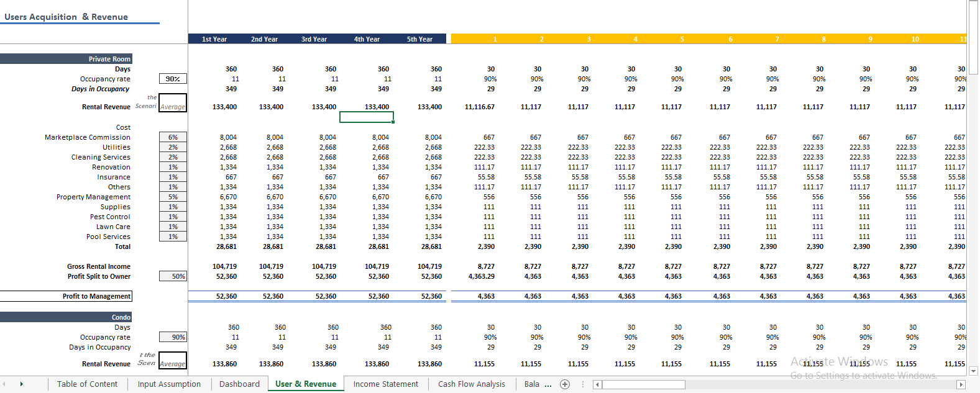
Task: Add a new sheet with the plus icon
Action: (565, 384)
